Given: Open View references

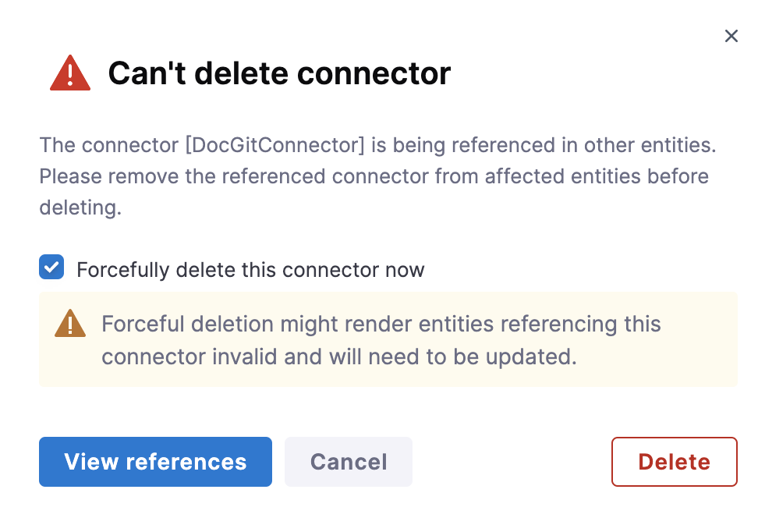Looking at the screenshot, I should click(155, 462).
